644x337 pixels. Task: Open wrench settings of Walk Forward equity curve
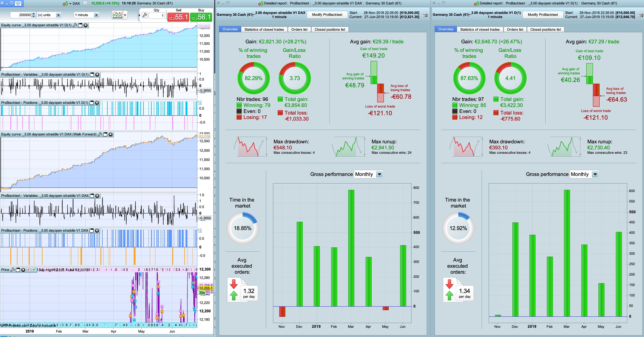click(100, 134)
